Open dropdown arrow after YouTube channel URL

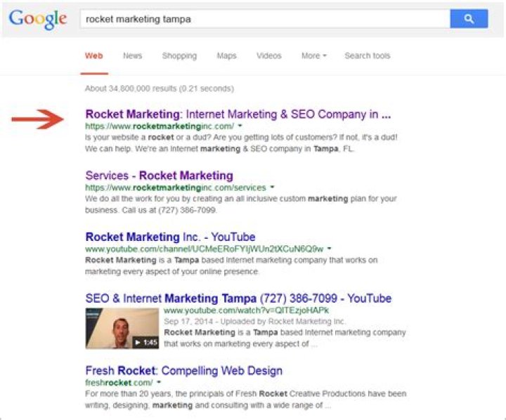coord(329,249)
